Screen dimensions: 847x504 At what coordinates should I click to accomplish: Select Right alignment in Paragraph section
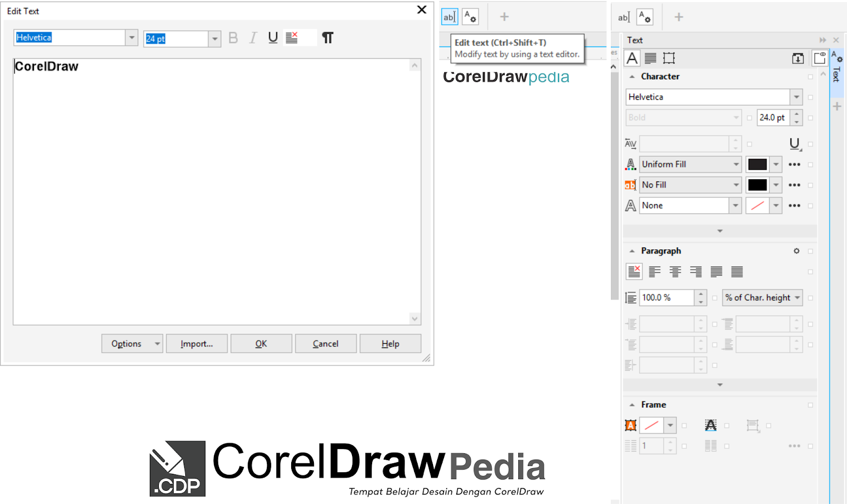(696, 272)
